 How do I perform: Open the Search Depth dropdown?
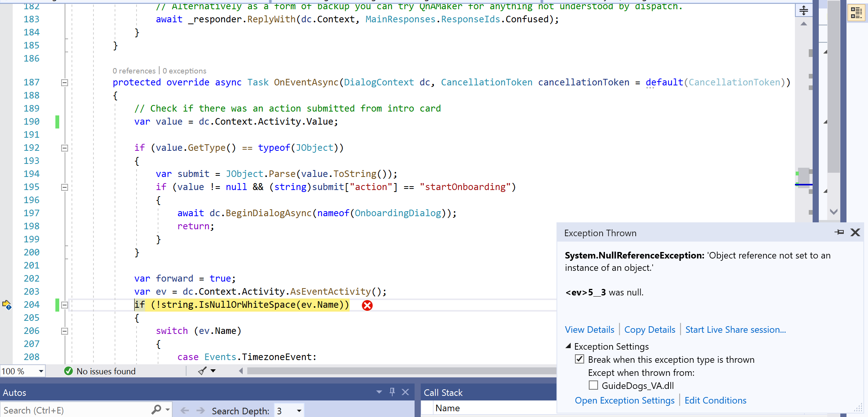(299, 411)
